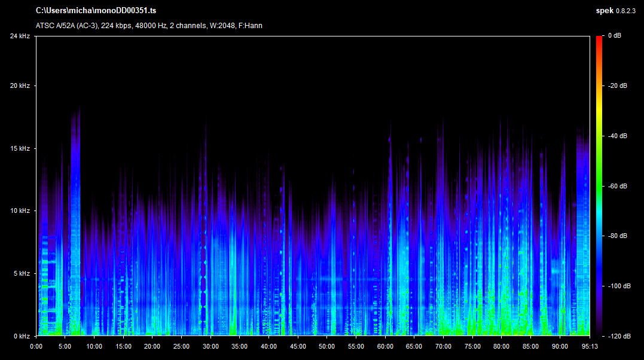
Task: Click the 15 kHz frequency label
Action: point(20,148)
